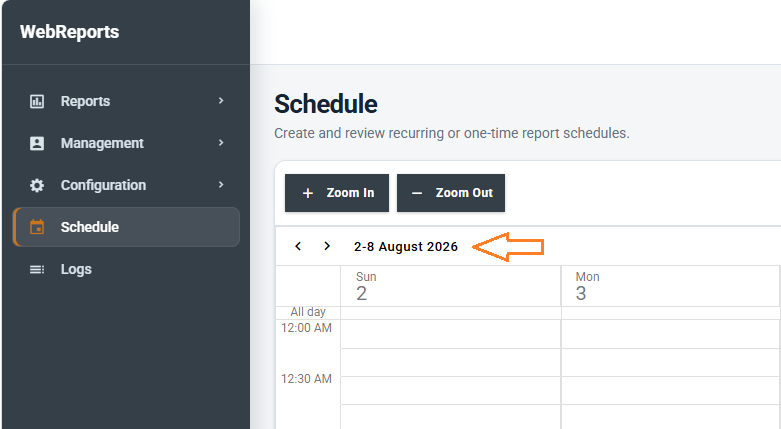Click the Zoom In button
The height and width of the screenshot is (429, 781).
[337, 193]
